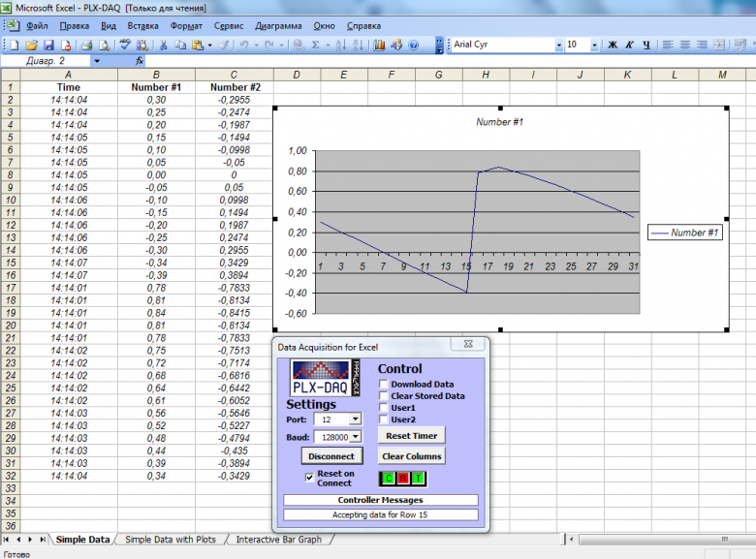Click the Permission document icon
The width and height of the screenshot is (756, 559).
tap(66, 46)
